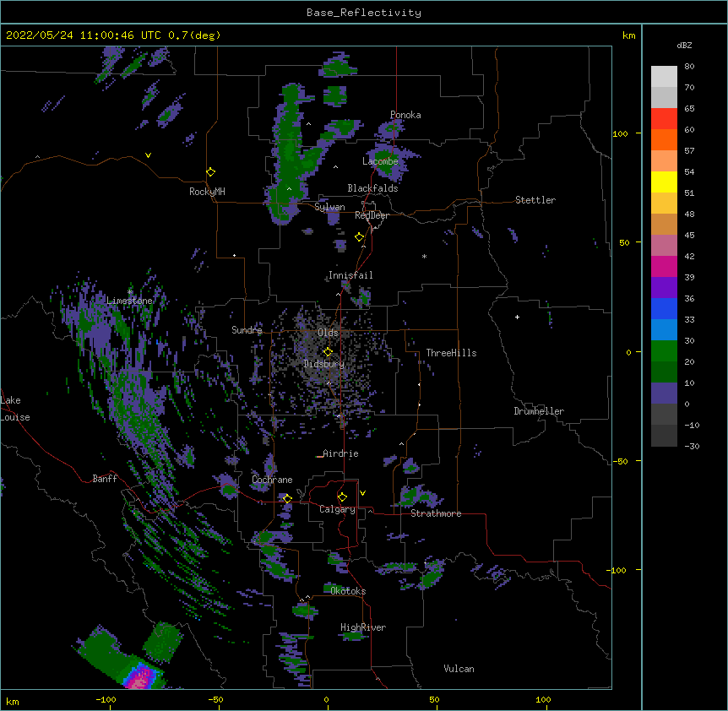This screenshot has width=728, height=711.
Task: Pick the dark green 20-10 dBZ swatch
Action: (664, 372)
